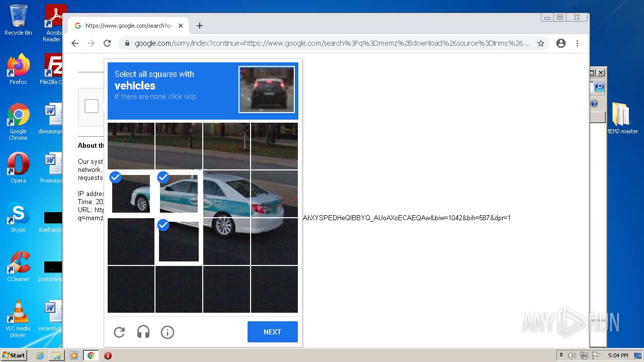
Task: Bookmark this page with star icon
Action: coord(541,43)
